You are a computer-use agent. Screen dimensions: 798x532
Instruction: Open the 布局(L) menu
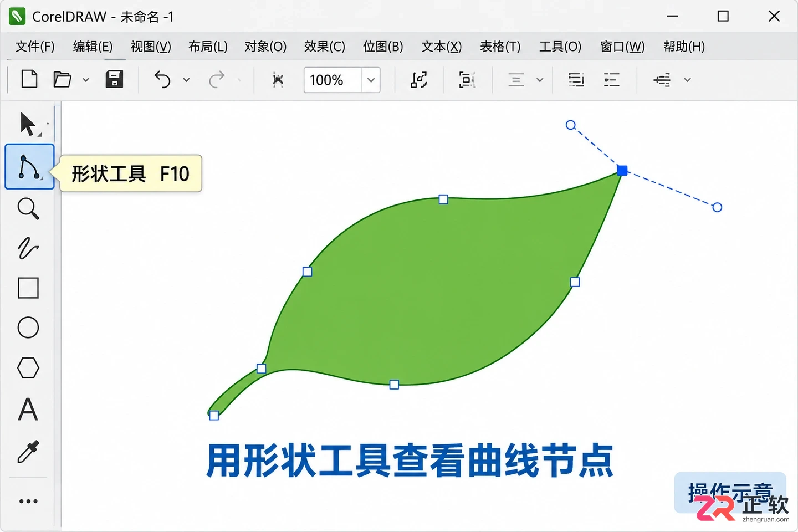pyautogui.click(x=208, y=47)
